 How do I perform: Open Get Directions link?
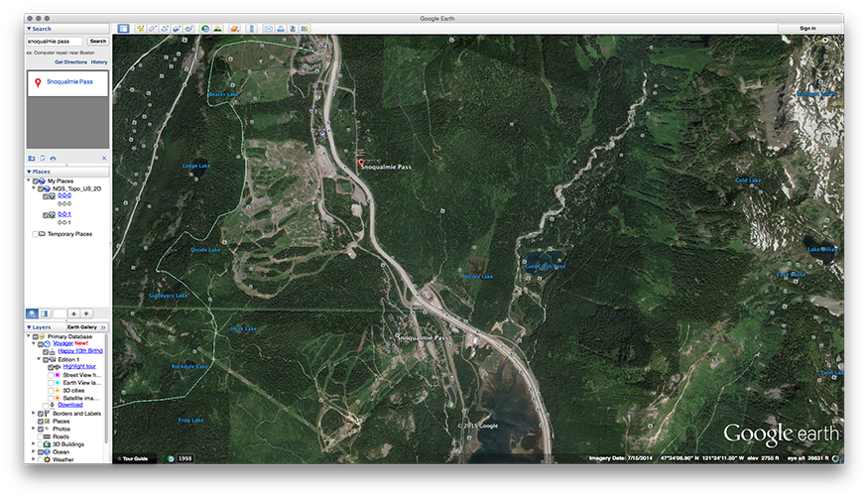70,62
